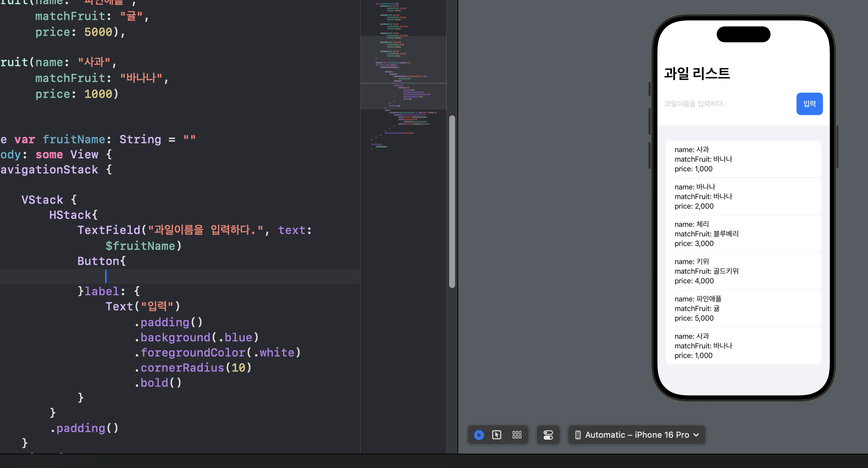Click the phone icon in device selector
The width and height of the screenshot is (868, 468).
(x=578, y=435)
